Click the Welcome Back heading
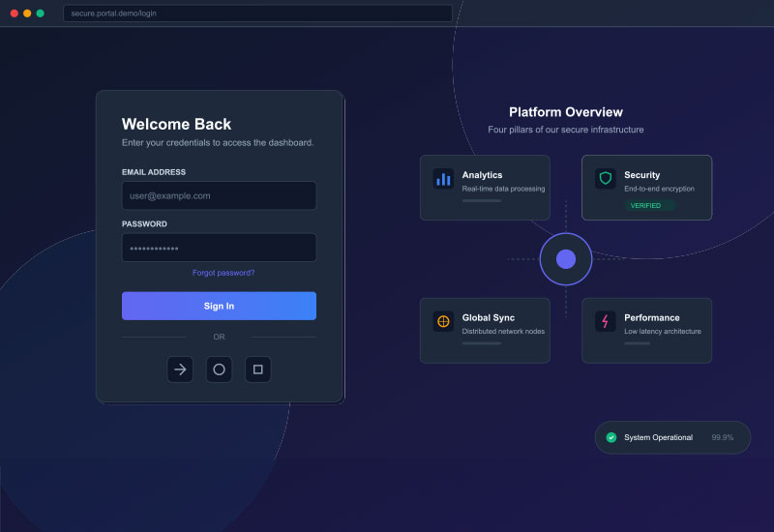 (x=176, y=124)
